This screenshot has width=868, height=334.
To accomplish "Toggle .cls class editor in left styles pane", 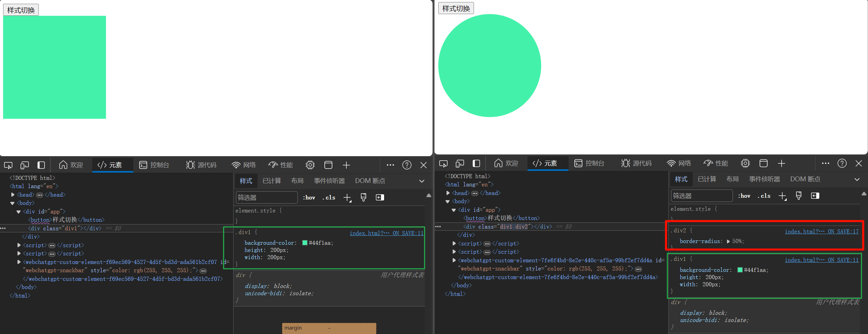I will tap(329, 197).
